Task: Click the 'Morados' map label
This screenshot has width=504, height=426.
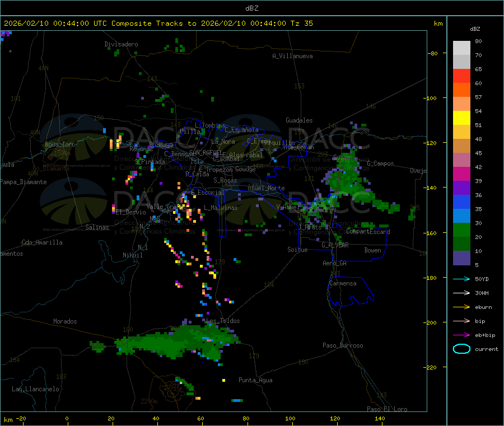Action: click(x=66, y=321)
